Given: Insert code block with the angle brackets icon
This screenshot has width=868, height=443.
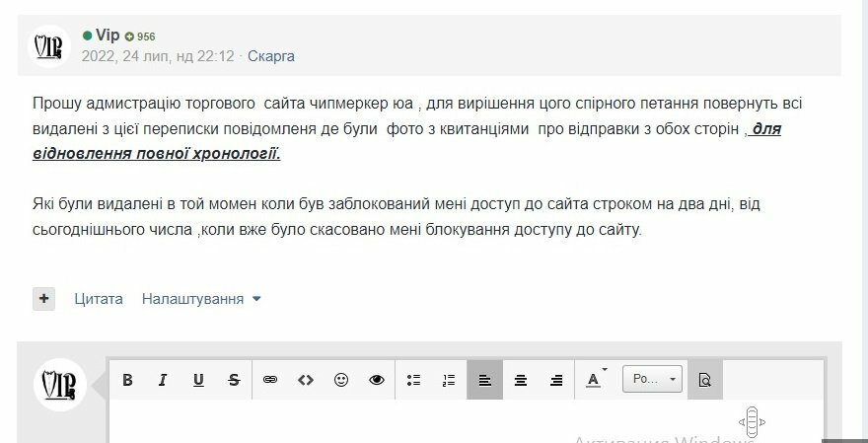Looking at the screenshot, I should click(x=306, y=380).
